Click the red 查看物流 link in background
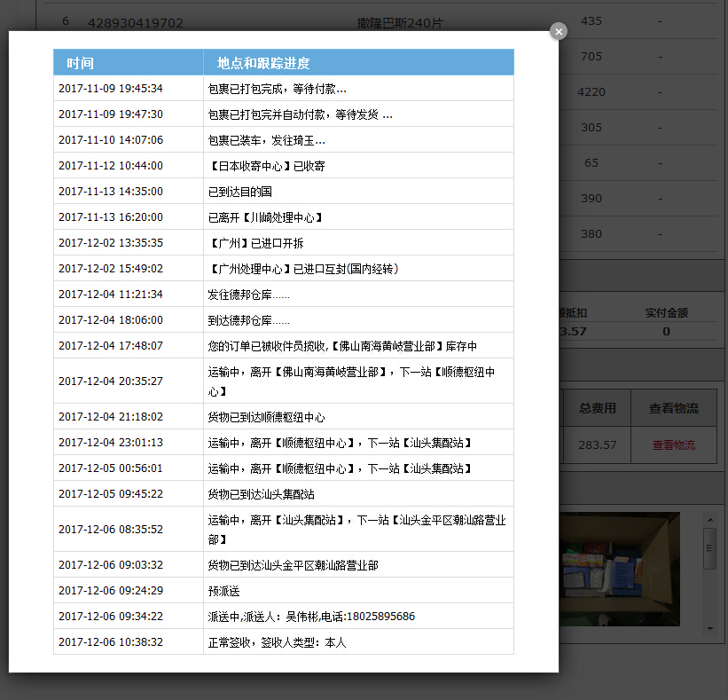Viewport: 728px width, 700px height. 674,445
